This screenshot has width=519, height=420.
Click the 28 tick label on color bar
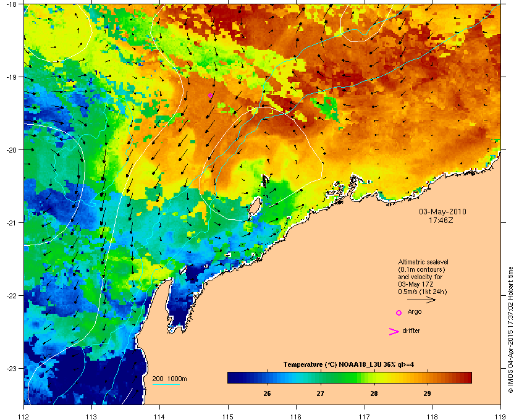tap(374, 393)
